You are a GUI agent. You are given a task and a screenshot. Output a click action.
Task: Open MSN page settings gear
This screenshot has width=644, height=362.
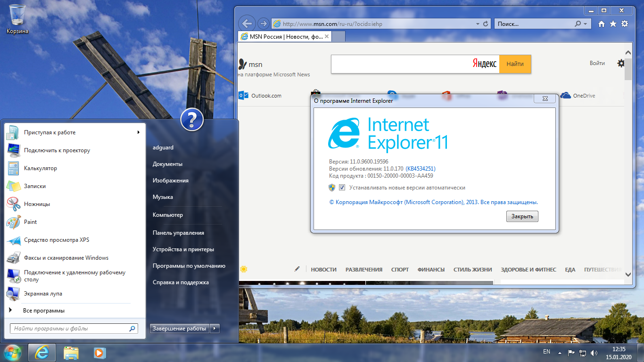[621, 63]
